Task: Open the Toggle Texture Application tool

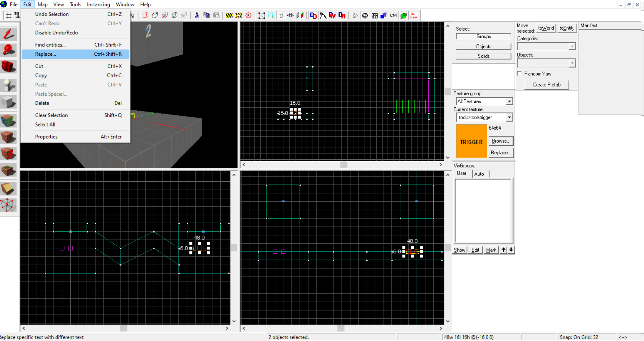Action: point(9,120)
